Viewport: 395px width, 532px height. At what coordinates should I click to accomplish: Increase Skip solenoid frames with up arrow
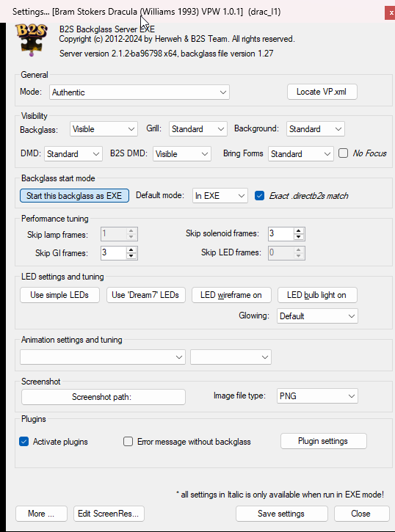[x=298, y=230]
